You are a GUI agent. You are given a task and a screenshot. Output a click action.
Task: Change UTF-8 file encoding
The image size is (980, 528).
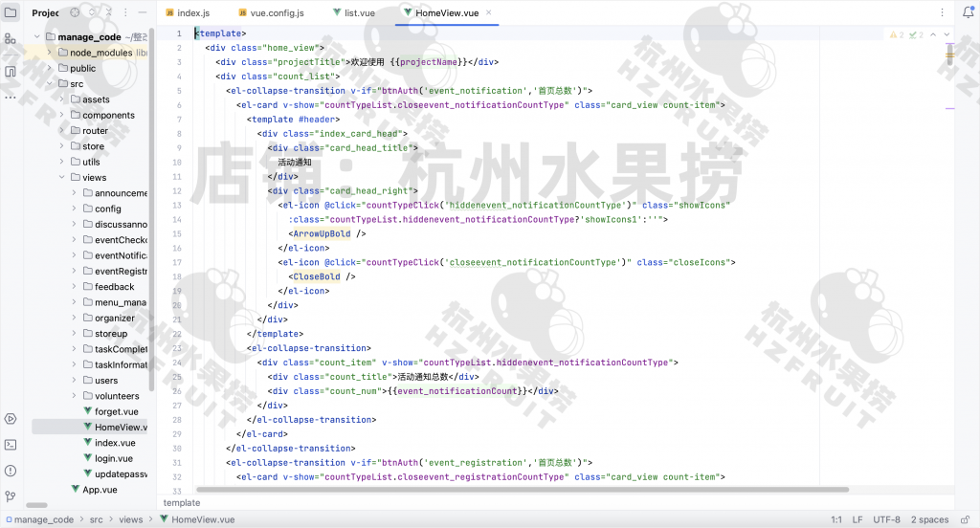[887, 520]
